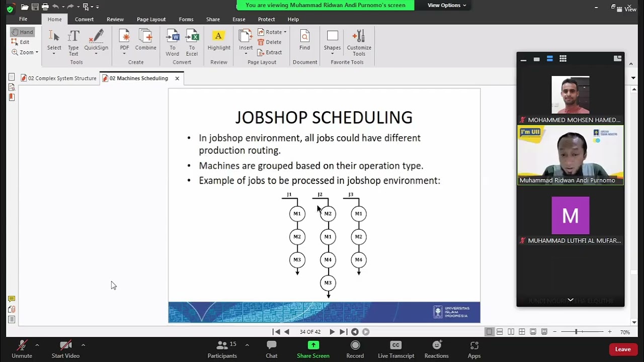Toggle Live Transcript captions

point(396,349)
